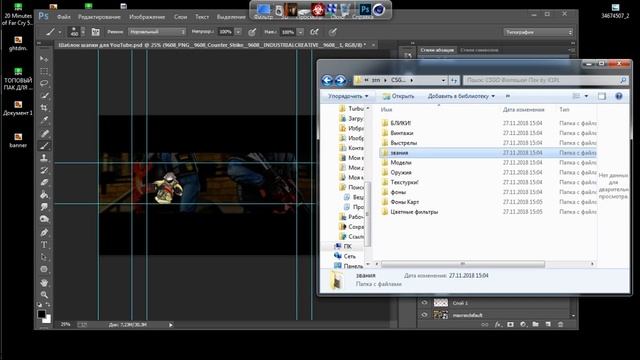The height and width of the screenshot is (360, 640).
Task: Open the Редактирование menu
Action: coord(99,17)
